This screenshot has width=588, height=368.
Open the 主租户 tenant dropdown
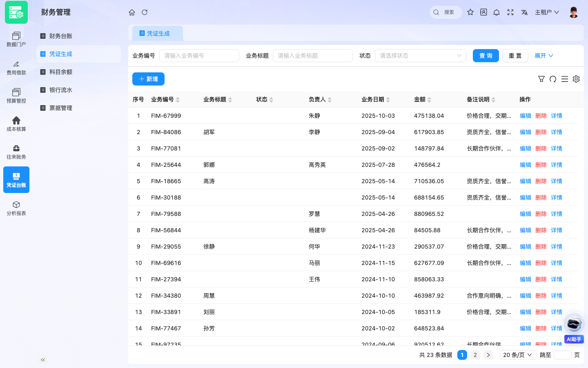point(547,12)
